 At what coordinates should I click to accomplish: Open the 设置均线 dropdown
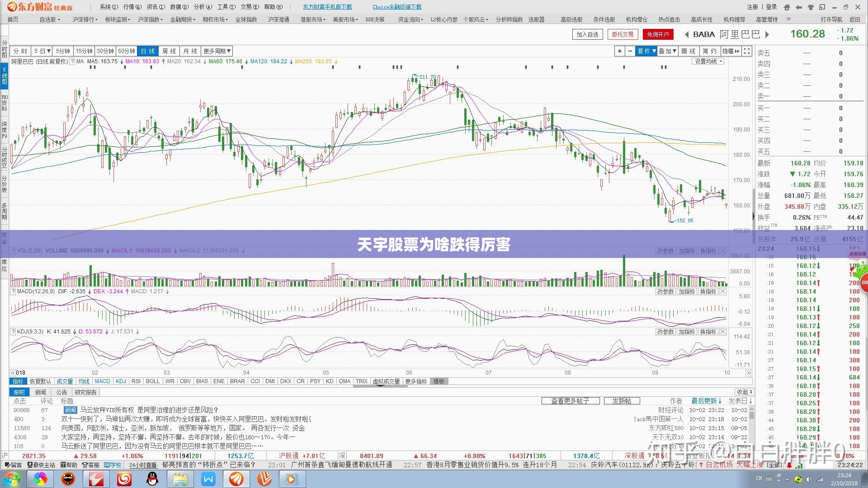708,61
